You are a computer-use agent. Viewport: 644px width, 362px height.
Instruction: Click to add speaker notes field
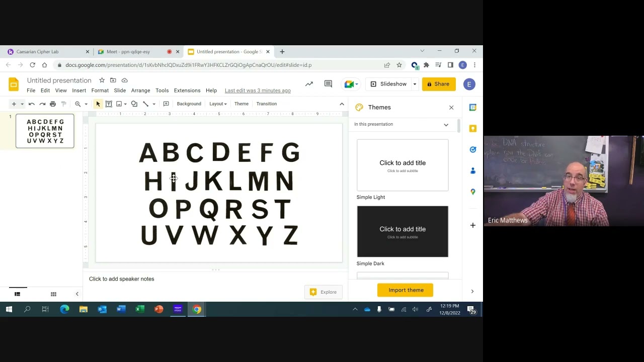215,279
